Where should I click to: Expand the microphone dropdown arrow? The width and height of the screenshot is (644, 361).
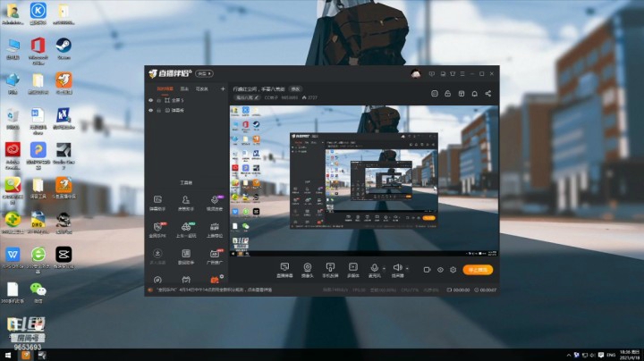coord(384,269)
